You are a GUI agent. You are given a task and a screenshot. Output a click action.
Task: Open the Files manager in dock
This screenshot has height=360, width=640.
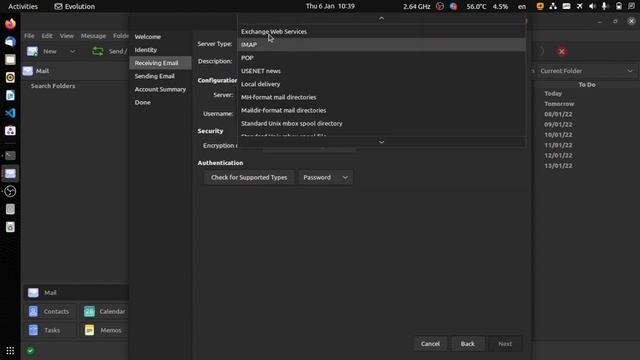tap(10, 60)
